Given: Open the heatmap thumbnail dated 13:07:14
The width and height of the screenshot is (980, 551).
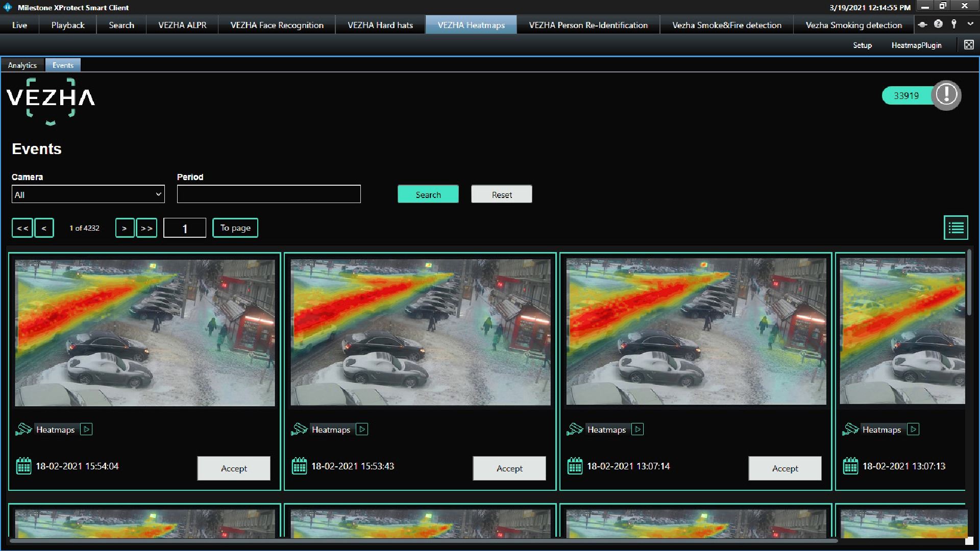Looking at the screenshot, I should click(696, 333).
